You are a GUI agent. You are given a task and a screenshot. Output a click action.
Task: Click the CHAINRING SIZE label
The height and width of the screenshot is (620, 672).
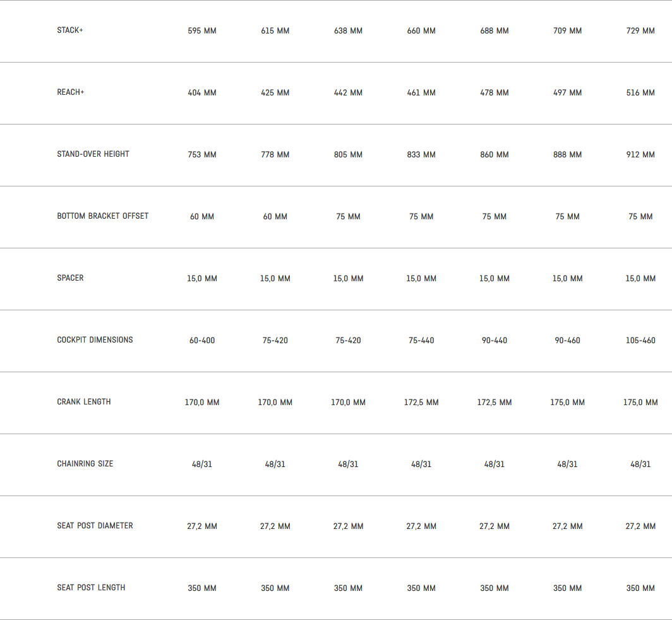(85, 464)
